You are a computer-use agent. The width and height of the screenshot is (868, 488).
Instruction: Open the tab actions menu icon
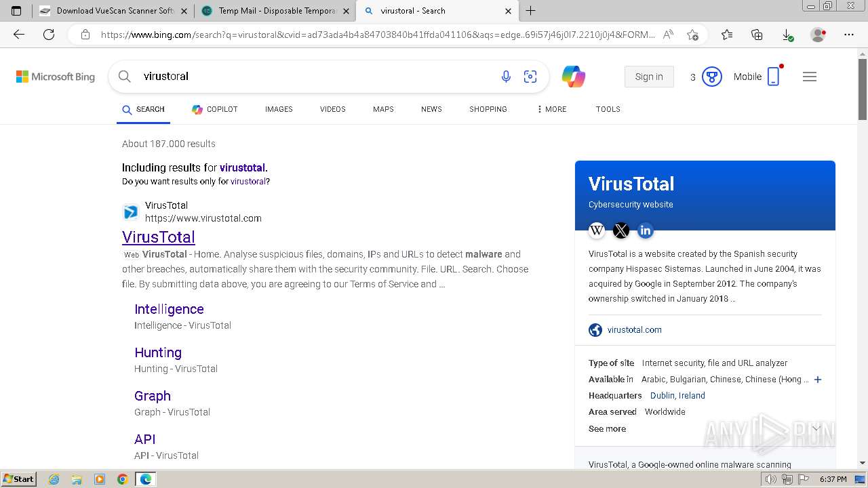[x=16, y=11]
